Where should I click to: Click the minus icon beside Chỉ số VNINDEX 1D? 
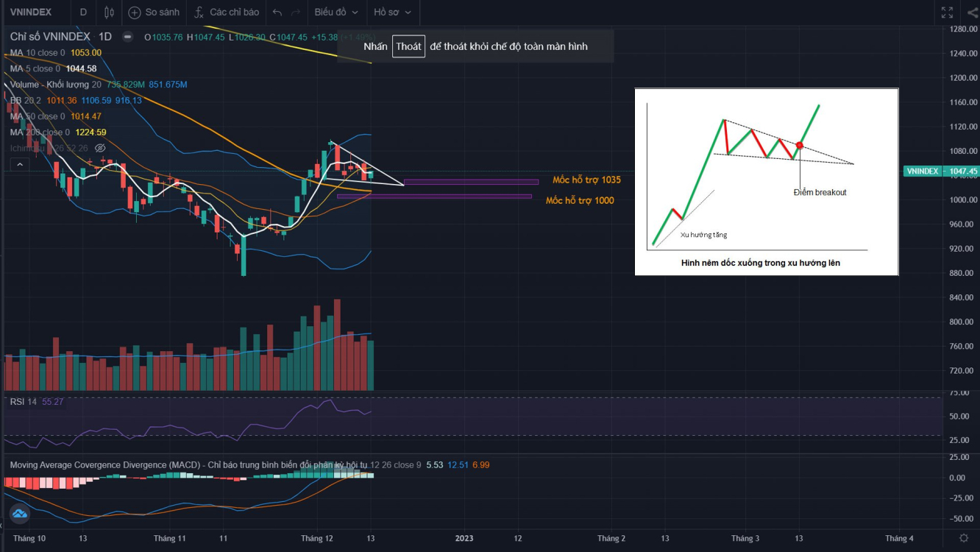tap(127, 37)
